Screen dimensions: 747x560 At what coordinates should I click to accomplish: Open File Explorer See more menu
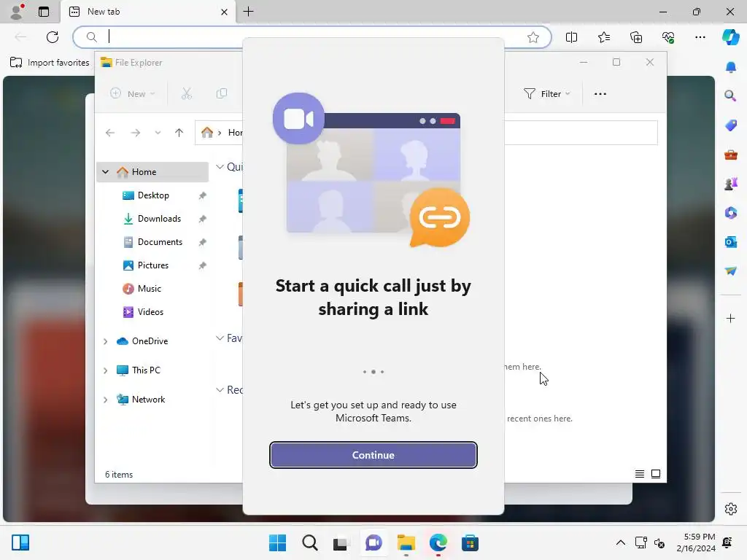point(600,94)
